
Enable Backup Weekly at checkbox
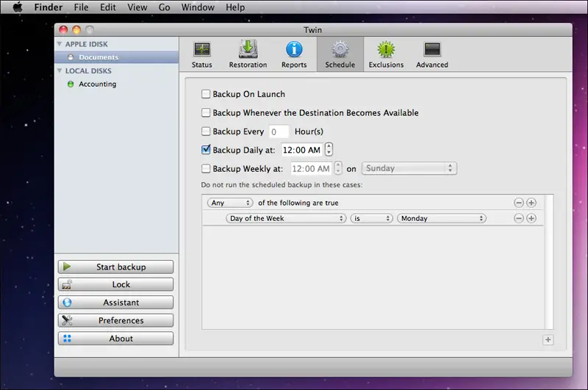tap(206, 169)
